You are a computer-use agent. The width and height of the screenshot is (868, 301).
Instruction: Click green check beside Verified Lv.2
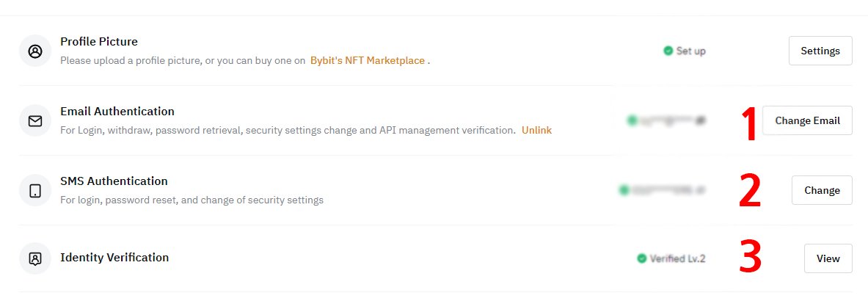(641, 258)
